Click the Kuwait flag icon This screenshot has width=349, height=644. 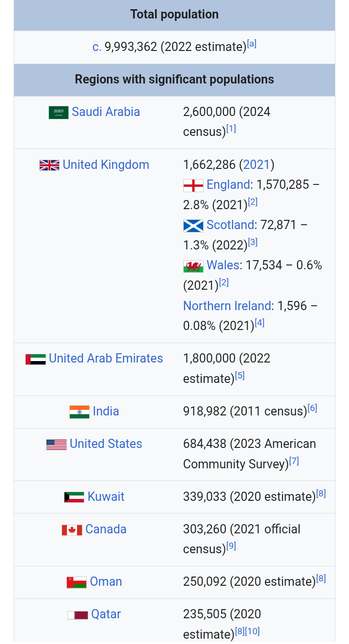tap(74, 497)
